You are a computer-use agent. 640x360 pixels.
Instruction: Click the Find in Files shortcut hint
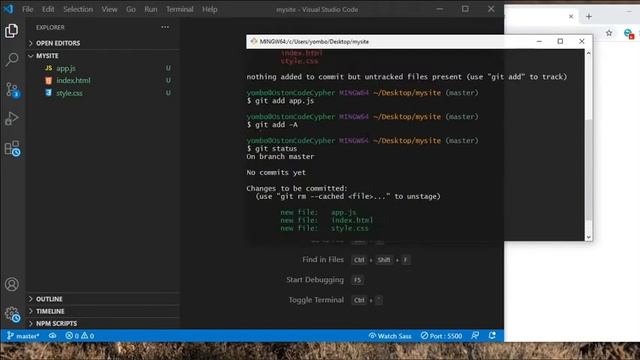356,260
